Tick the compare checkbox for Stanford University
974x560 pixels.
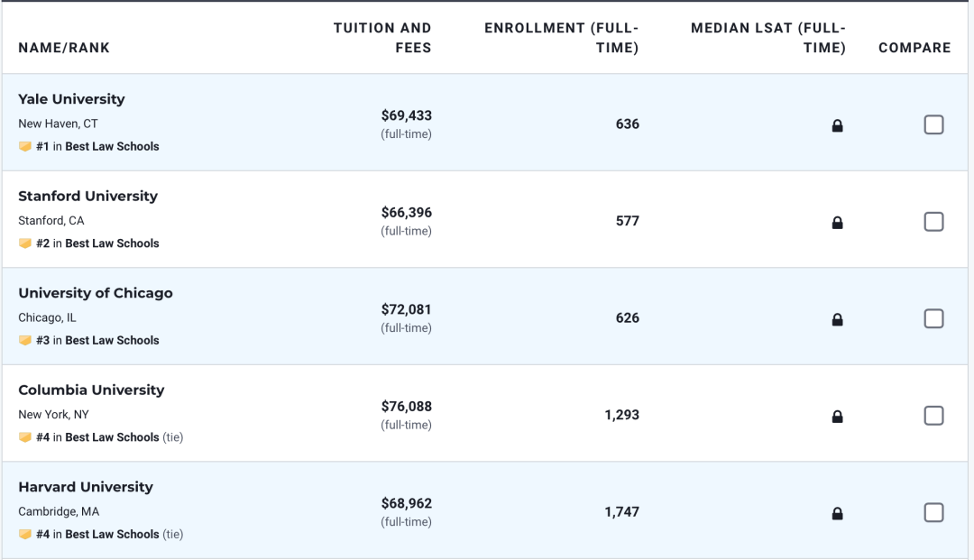(x=933, y=222)
